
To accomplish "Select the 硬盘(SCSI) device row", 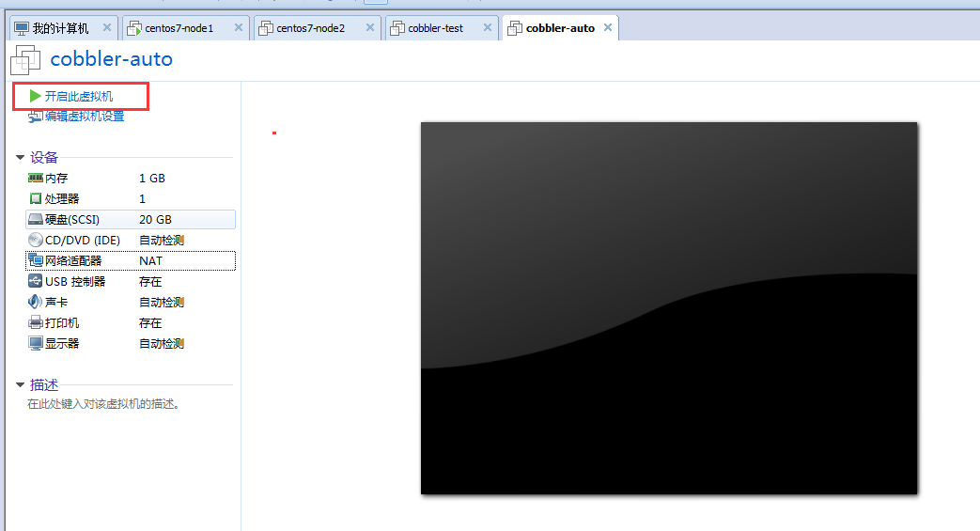I will (x=130, y=220).
